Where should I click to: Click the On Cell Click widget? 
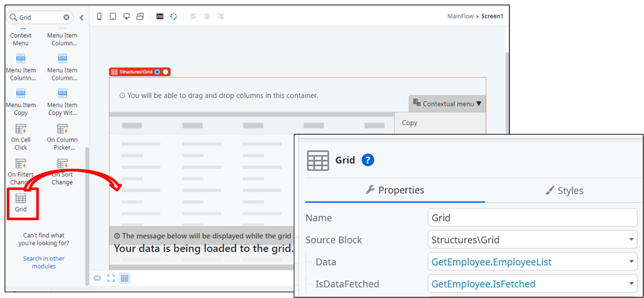(21, 137)
